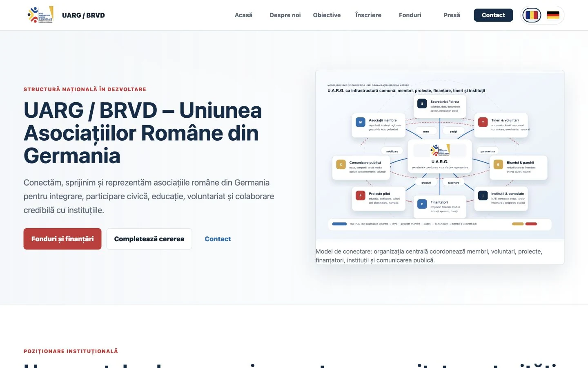Click the 'flux TGD-like' legend text
The height and width of the screenshot is (368, 588).
413,224
